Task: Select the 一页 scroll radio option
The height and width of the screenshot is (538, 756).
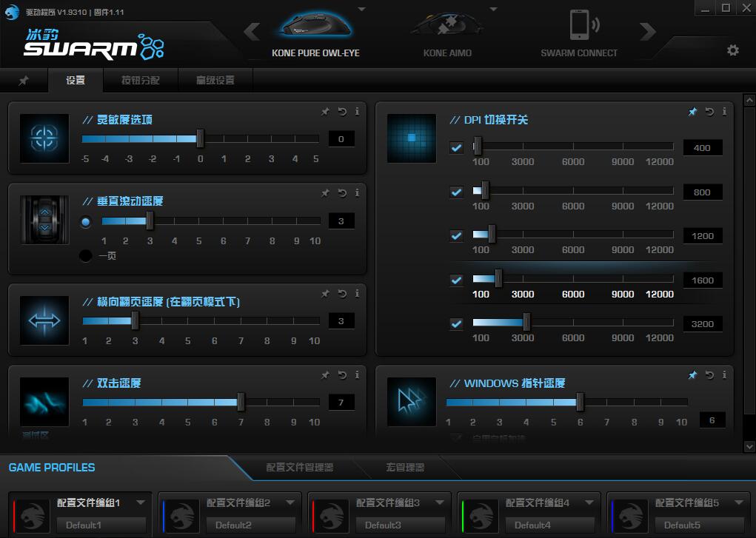Action: [86, 256]
